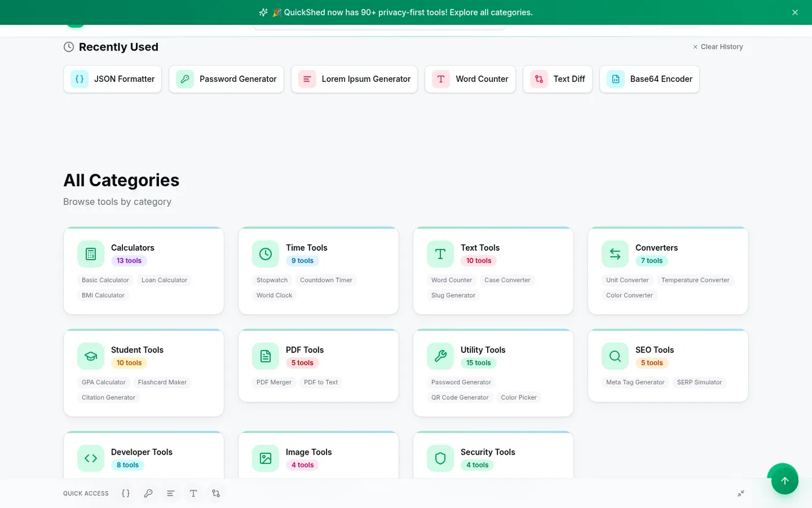Screen dimensions: 812x508
Task: Click the Calculators category icon
Action: pos(90,254)
